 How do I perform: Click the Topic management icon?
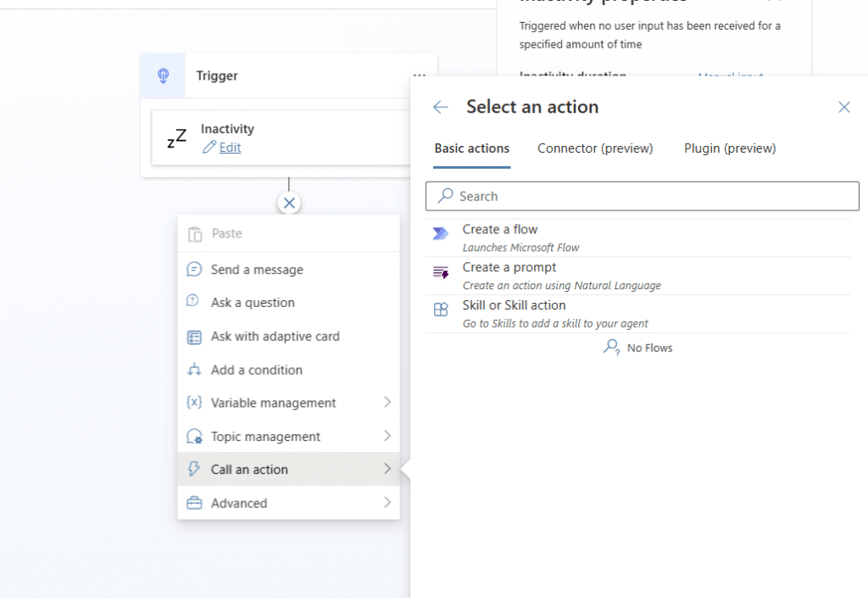coord(194,436)
